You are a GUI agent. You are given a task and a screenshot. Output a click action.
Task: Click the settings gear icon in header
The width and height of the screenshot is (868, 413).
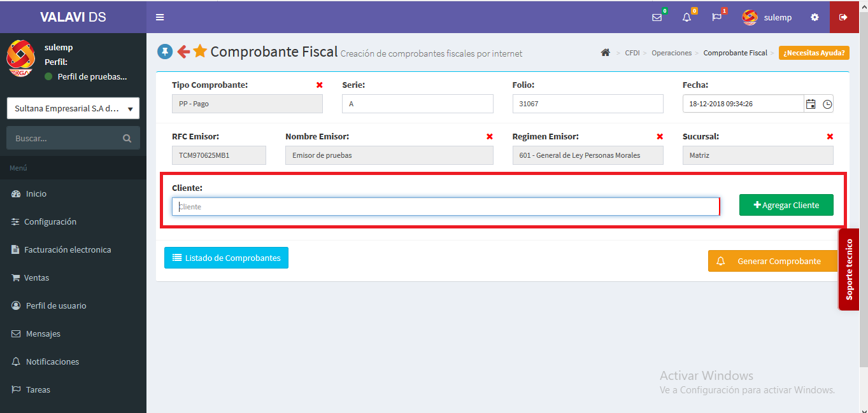[815, 17]
